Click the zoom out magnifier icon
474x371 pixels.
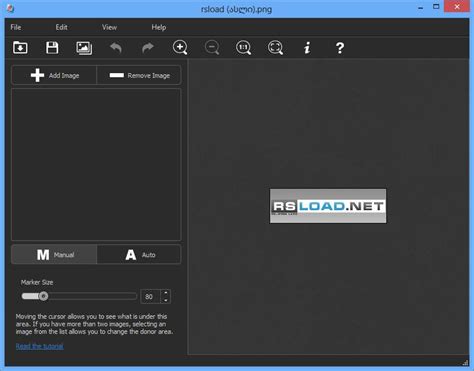[x=212, y=48]
